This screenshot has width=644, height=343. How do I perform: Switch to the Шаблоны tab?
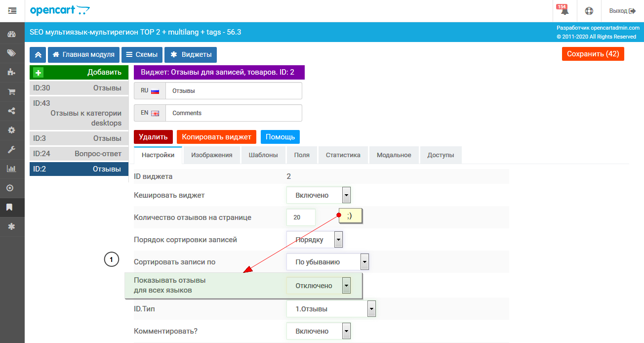point(263,155)
